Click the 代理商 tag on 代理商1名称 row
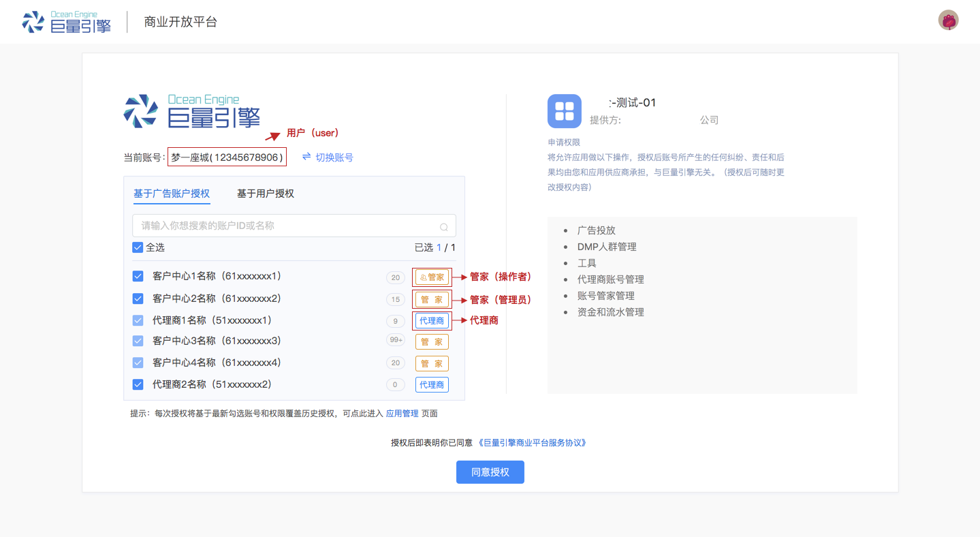The height and width of the screenshot is (537, 980). 432,320
